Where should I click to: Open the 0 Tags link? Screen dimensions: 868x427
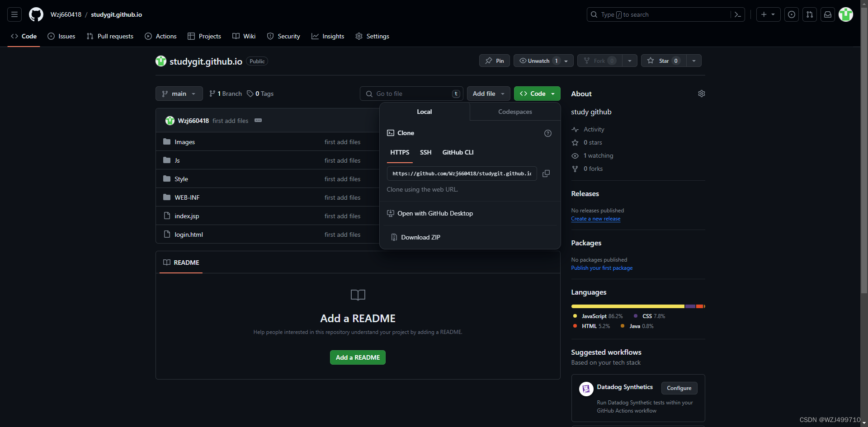click(260, 94)
